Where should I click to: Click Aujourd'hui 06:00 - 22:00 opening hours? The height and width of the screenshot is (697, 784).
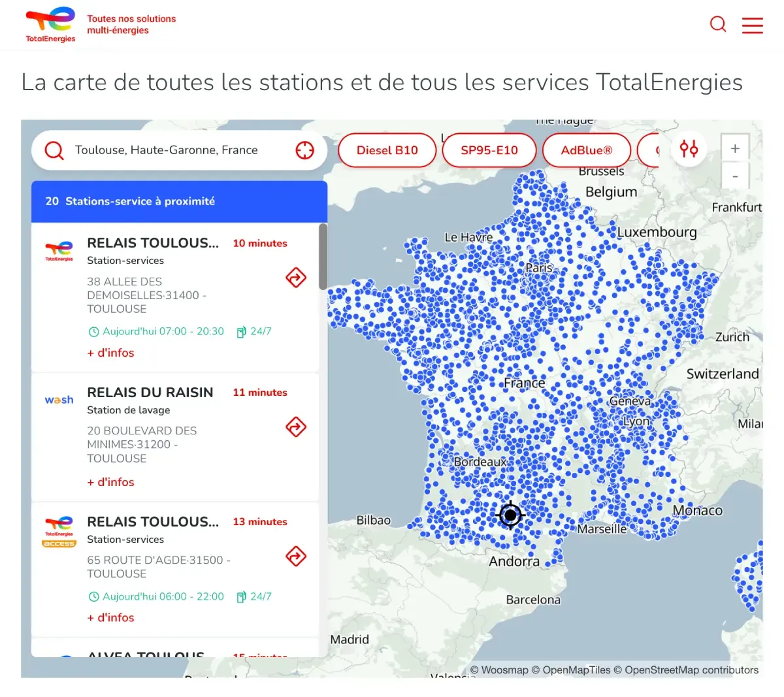point(163,597)
